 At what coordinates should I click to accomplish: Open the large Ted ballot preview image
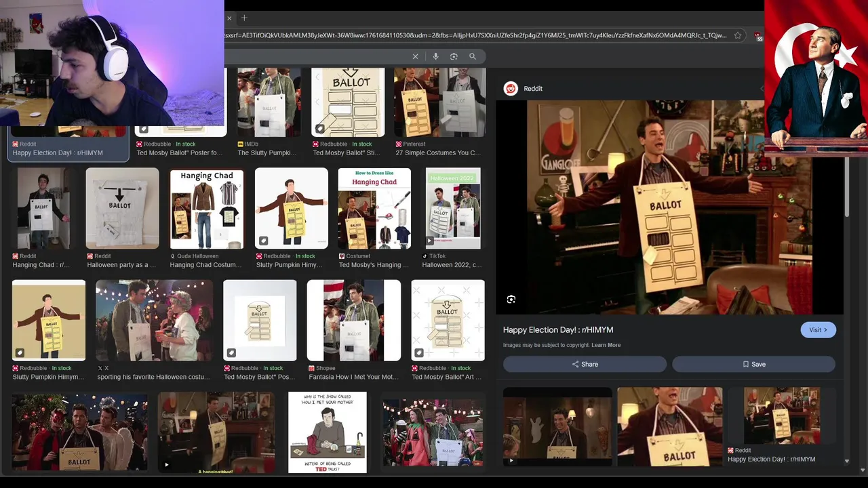tap(669, 207)
